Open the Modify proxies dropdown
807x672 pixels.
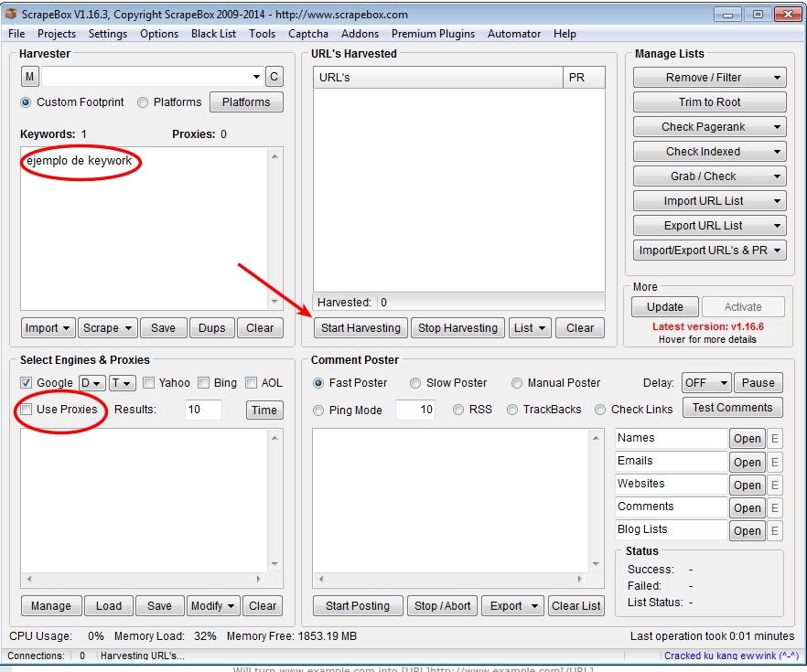tap(212, 605)
